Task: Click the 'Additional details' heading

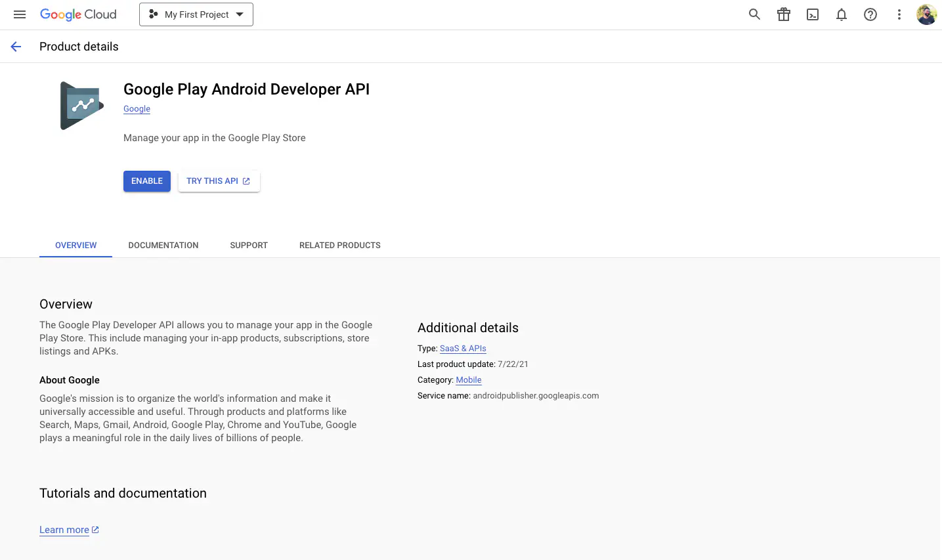Action: (468, 328)
